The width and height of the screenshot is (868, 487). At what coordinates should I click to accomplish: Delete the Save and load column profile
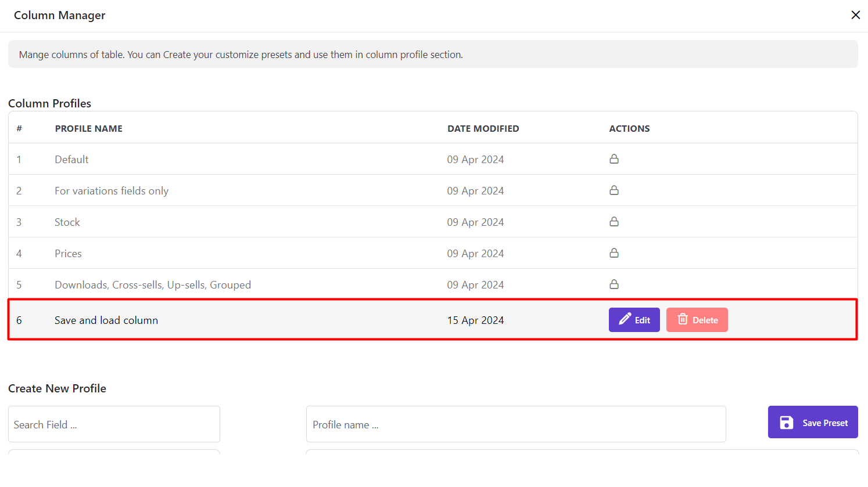[x=697, y=320]
